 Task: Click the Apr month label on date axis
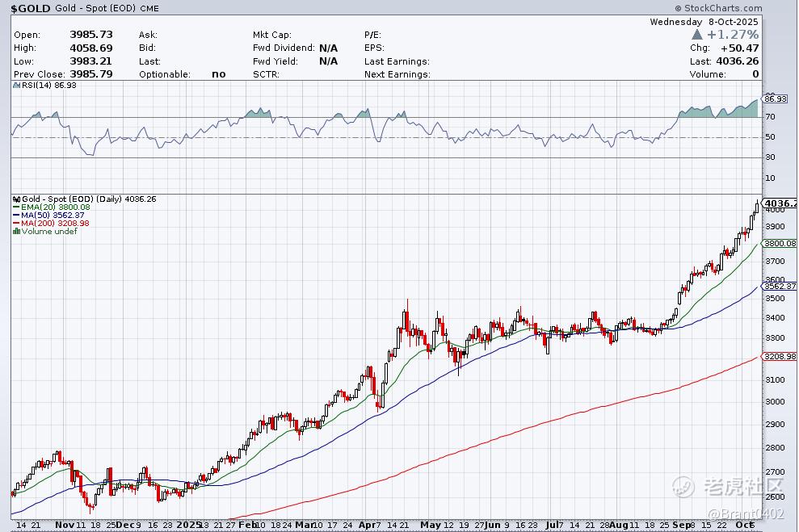[367, 525]
